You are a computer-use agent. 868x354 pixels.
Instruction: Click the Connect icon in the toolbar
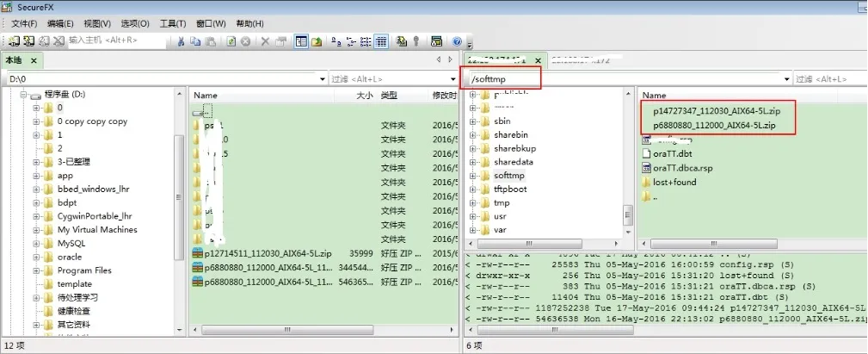[15, 40]
